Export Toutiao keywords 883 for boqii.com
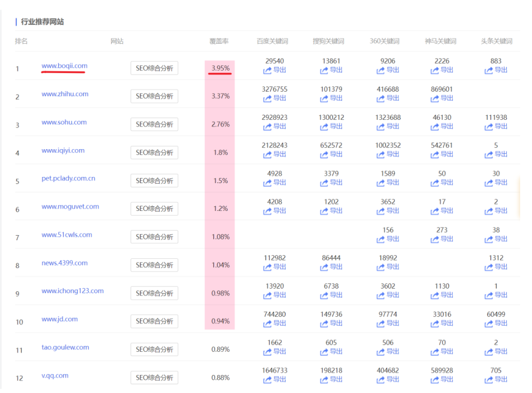This screenshot has height=393, width=532. 496,70
